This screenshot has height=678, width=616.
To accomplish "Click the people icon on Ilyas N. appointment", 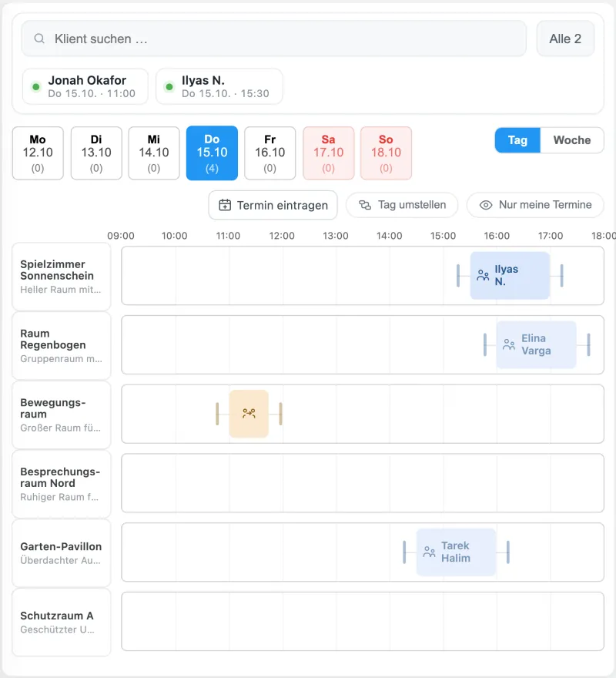I will pyautogui.click(x=483, y=276).
